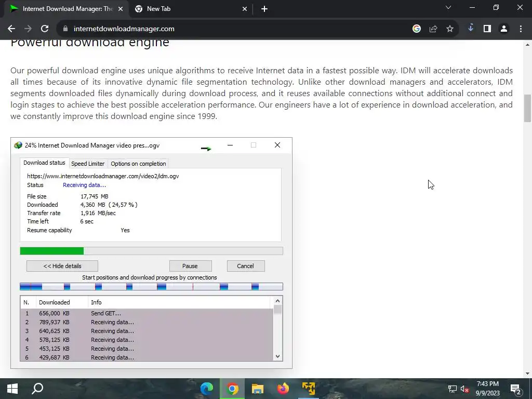Open Windows taskbar search
The width and height of the screenshot is (532, 399).
point(37,389)
